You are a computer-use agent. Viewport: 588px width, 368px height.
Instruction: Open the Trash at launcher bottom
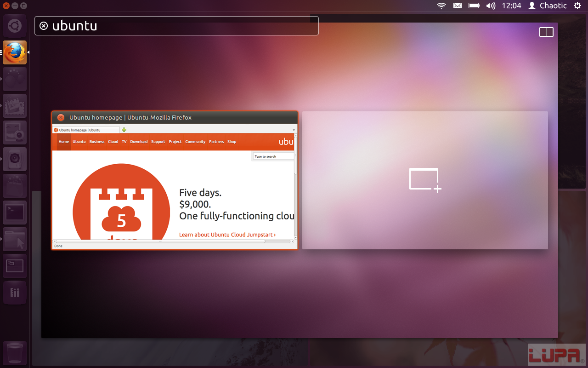[x=15, y=353]
